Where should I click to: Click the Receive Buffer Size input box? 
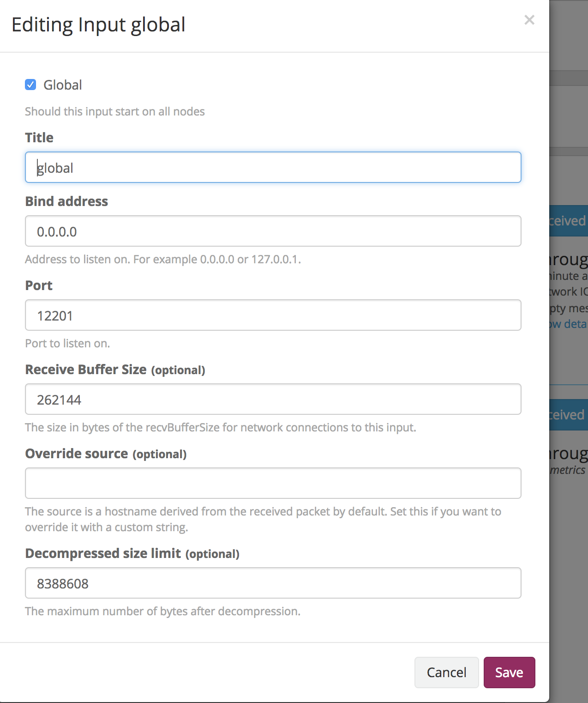click(x=273, y=399)
